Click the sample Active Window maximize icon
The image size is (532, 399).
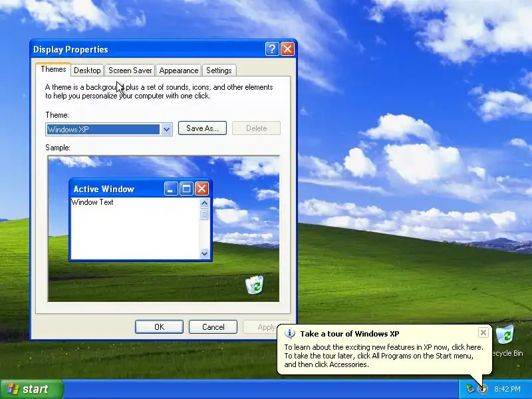[186, 189]
